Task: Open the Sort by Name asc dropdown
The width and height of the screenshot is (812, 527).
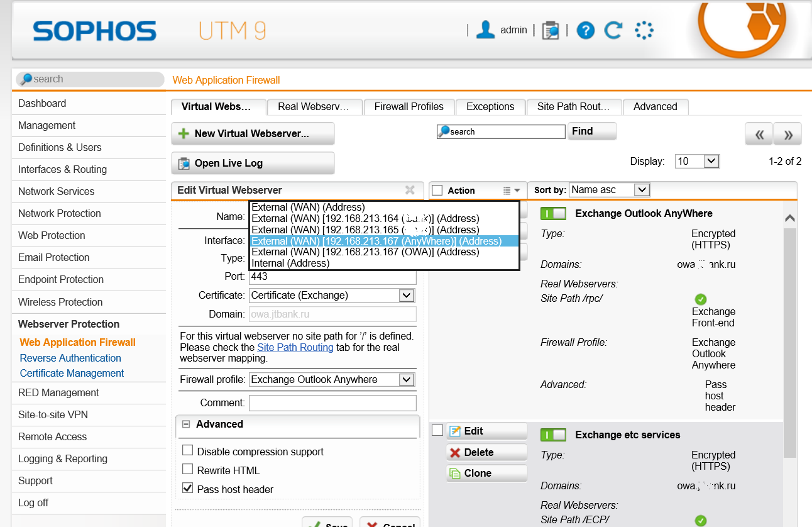Action: pos(609,190)
